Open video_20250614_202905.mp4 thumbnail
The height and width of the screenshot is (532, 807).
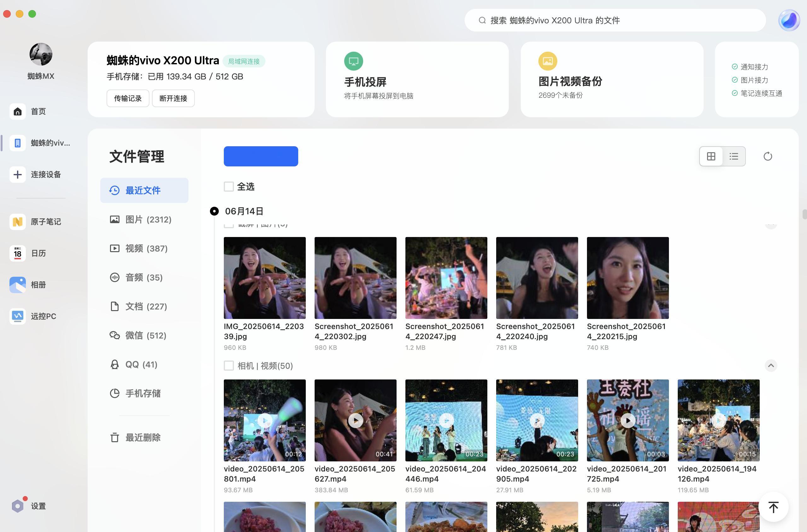tap(537, 420)
